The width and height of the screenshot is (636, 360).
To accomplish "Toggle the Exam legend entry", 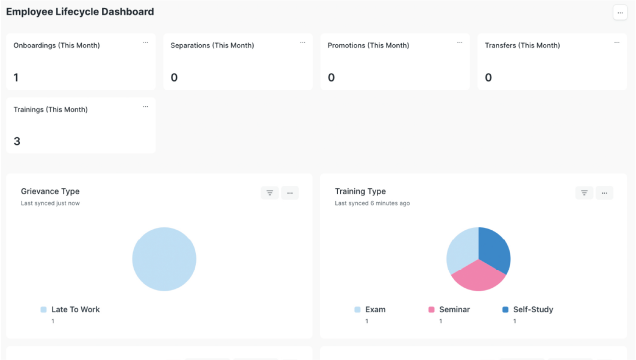I will [370, 310].
